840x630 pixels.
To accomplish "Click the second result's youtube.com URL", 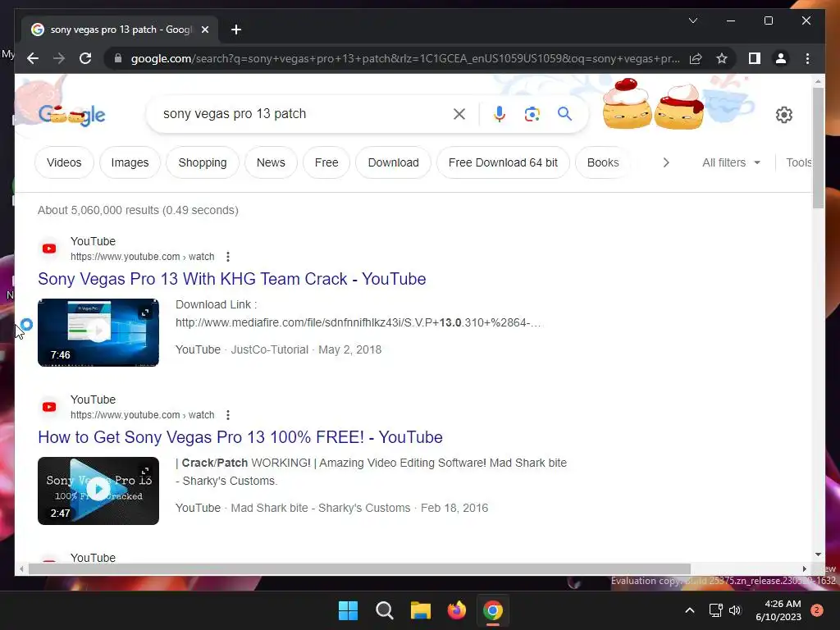I will pyautogui.click(x=143, y=414).
